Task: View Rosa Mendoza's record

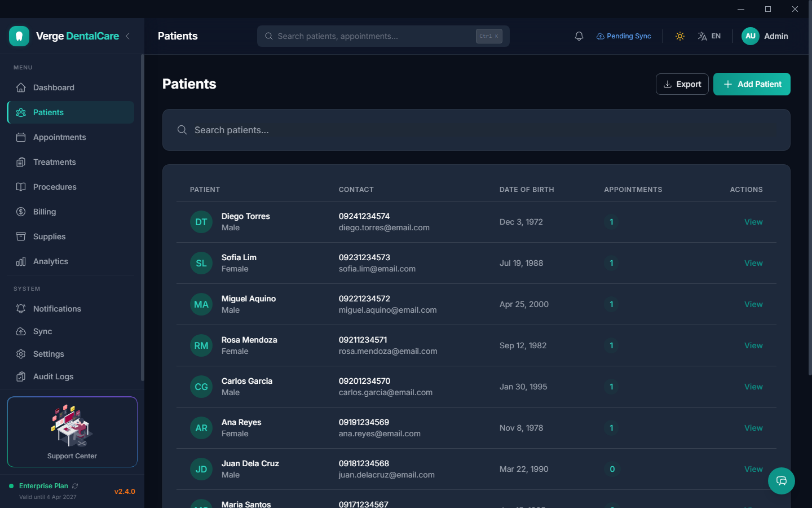Action: (753, 345)
